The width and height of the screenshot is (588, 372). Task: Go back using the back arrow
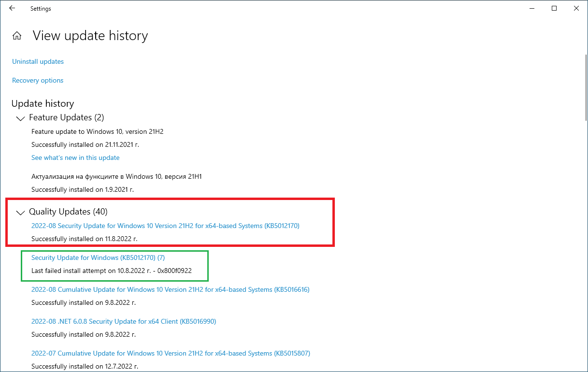[12, 8]
